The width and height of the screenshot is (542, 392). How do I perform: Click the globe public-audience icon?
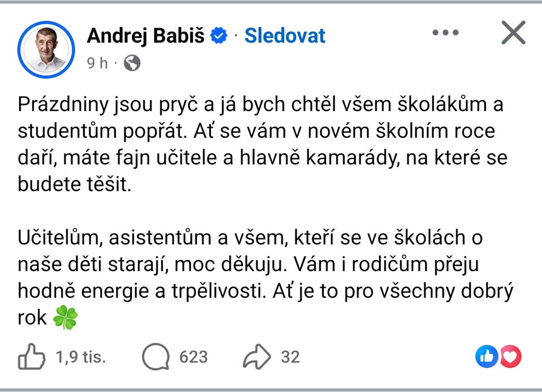pyautogui.click(x=132, y=64)
